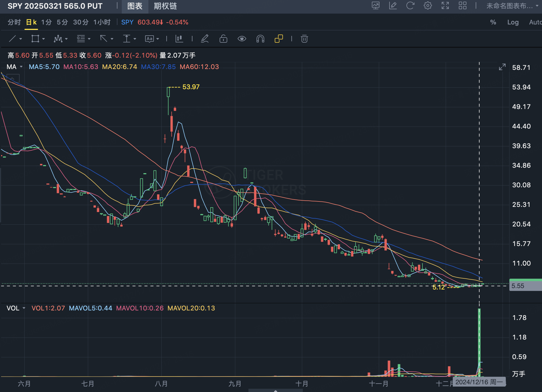Click the pencil brush drawing icon
Viewport: 542px width, 392px height.
click(205, 39)
